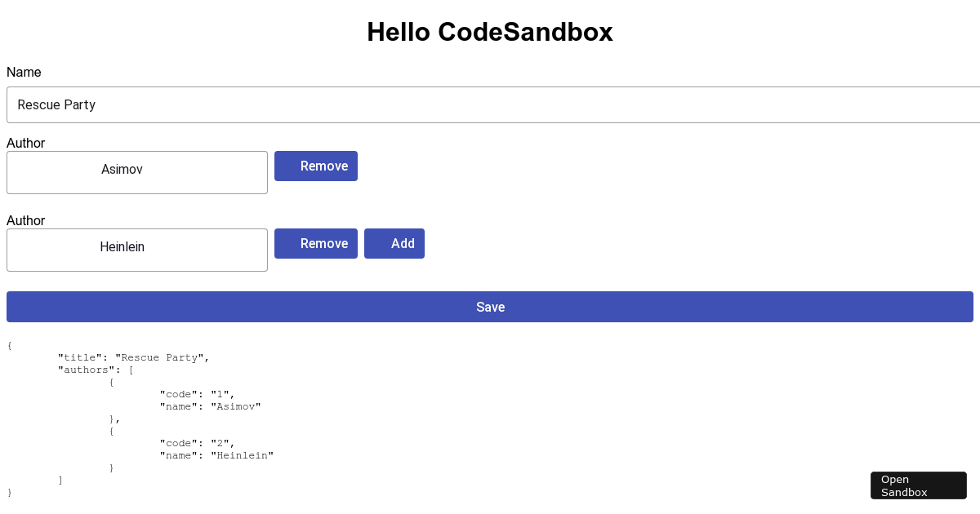Click the first Author label
The image size is (980, 514).
tap(25, 143)
